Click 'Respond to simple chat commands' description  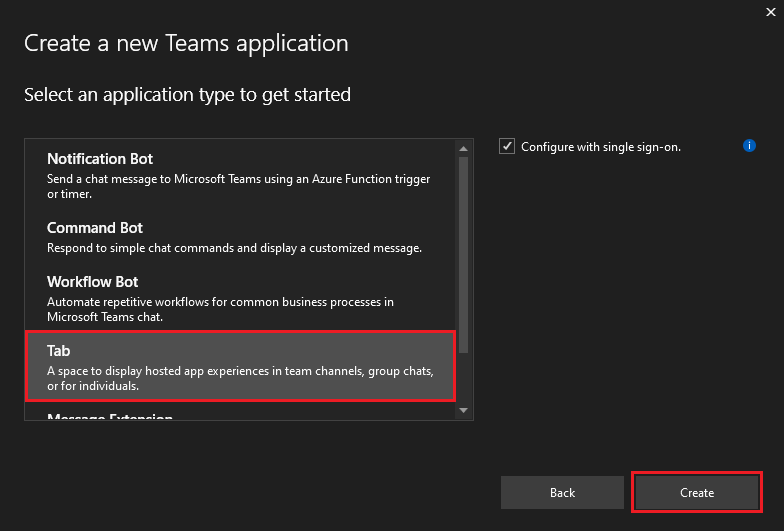(x=234, y=248)
